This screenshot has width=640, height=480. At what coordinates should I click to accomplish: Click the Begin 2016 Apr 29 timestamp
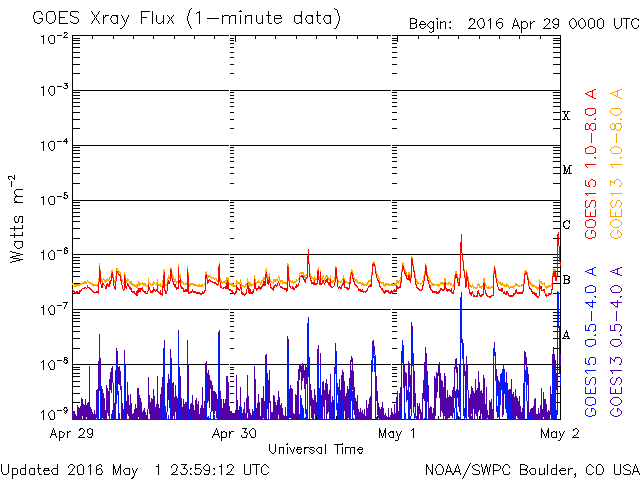[522, 22]
